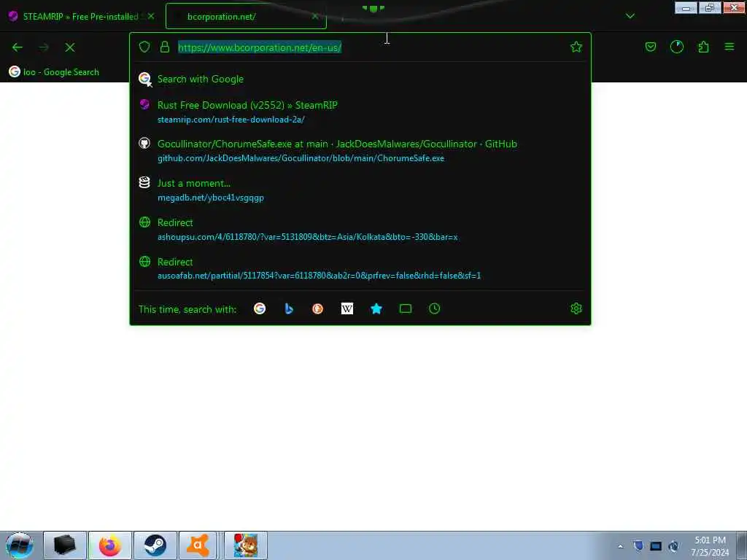This screenshot has width=747, height=560.
Task: Open the circular toolbar icon beside Pocket
Action: [x=677, y=47]
